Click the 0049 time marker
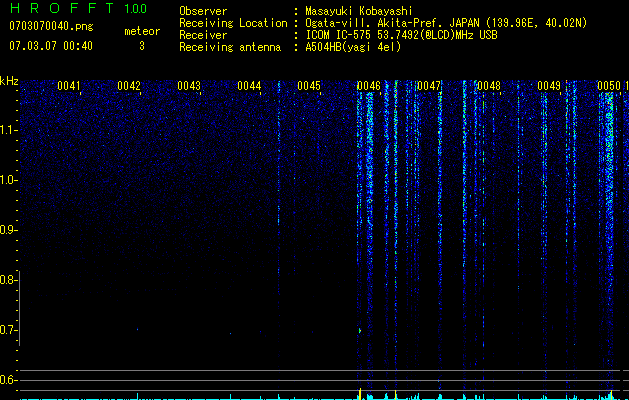The height and width of the screenshot is (400, 629). click(x=549, y=86)
